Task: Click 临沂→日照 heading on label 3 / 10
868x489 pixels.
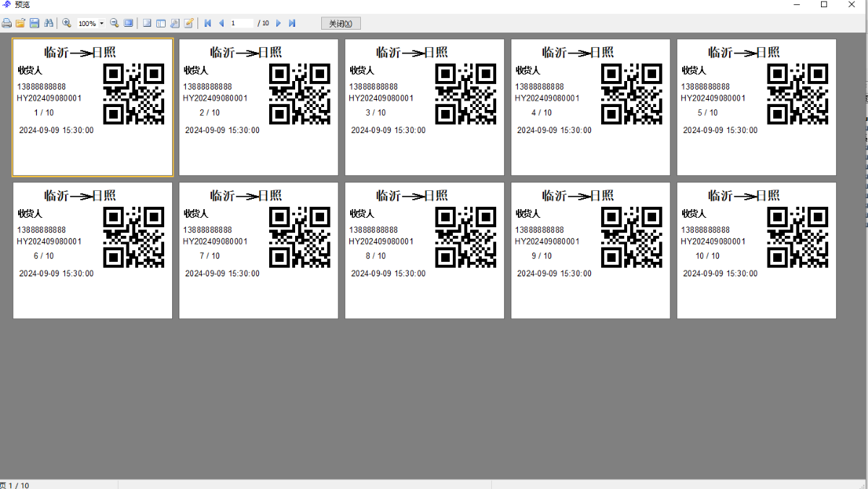Action: (x=412, y=52)
